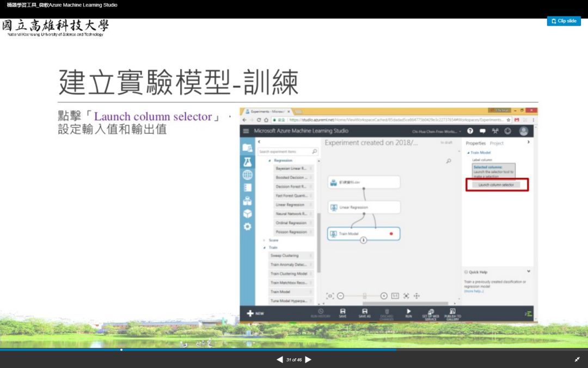The height and width of the screenshot is (368, 588).
Task: Click the Linear Regression canvas node
Action: (364, 207)
